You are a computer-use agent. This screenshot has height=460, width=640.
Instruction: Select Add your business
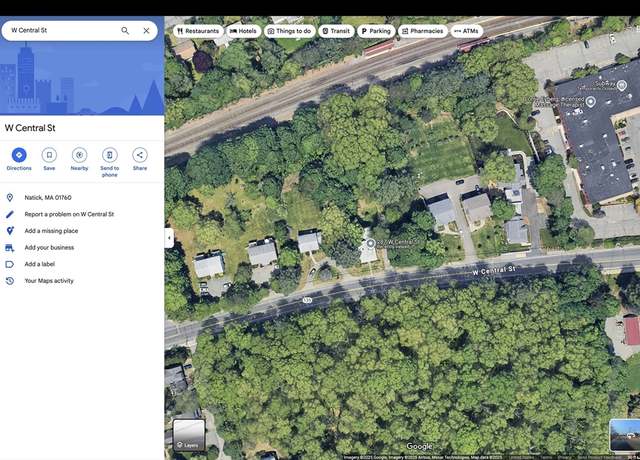(x=82, y=248)
